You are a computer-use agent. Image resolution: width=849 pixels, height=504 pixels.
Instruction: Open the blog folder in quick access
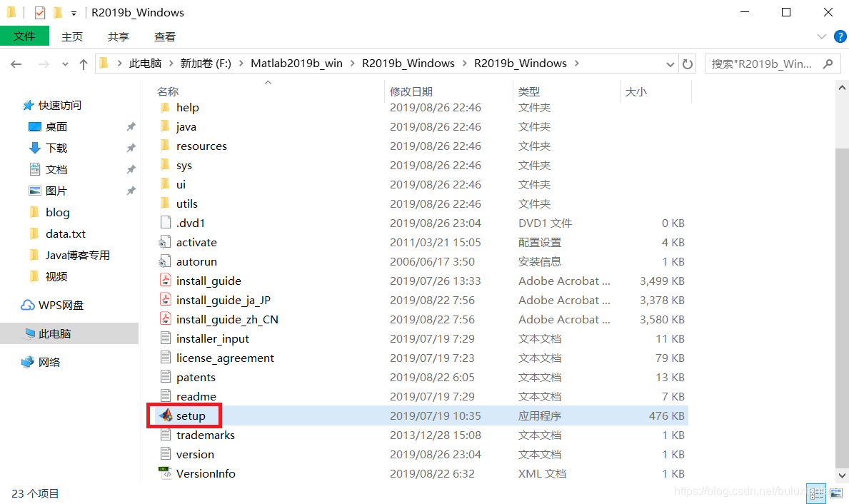(49, 212)
